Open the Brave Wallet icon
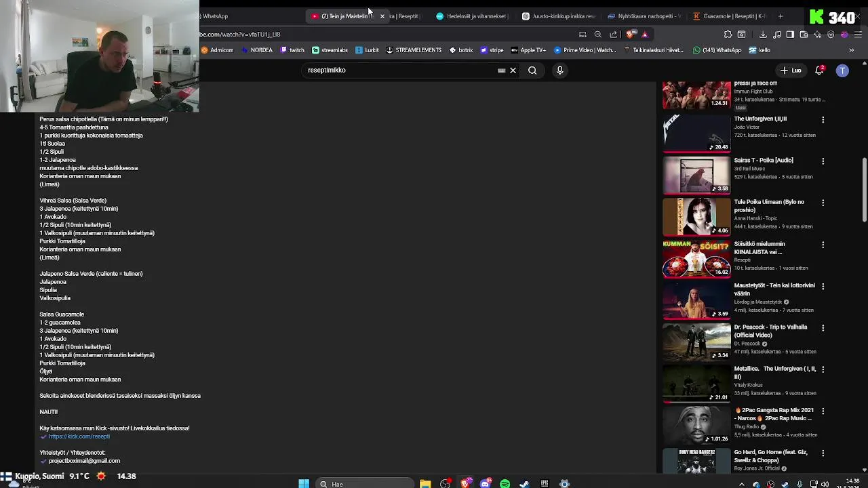This screenshot has height=488, width=868. tap(804, 35)
